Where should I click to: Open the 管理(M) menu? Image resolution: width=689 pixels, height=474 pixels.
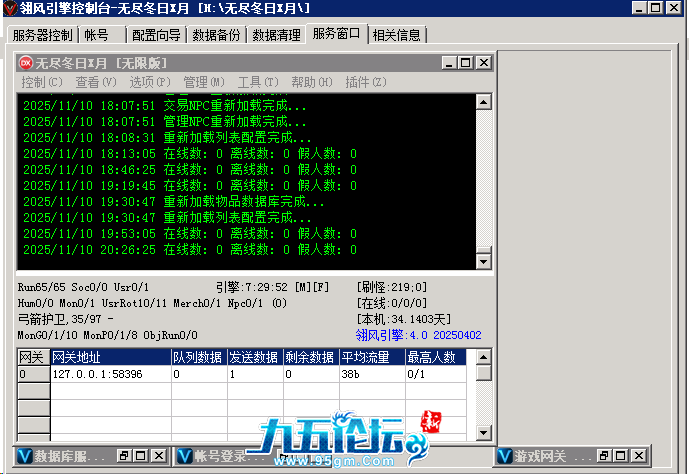[204, 82]
